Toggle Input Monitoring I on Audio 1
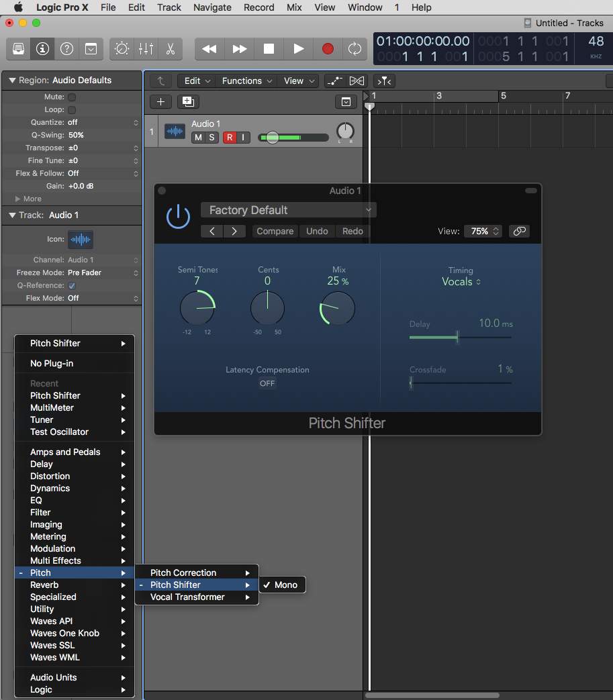The width and height of the screenshot is (613, 700). click(x=243, y=138)
